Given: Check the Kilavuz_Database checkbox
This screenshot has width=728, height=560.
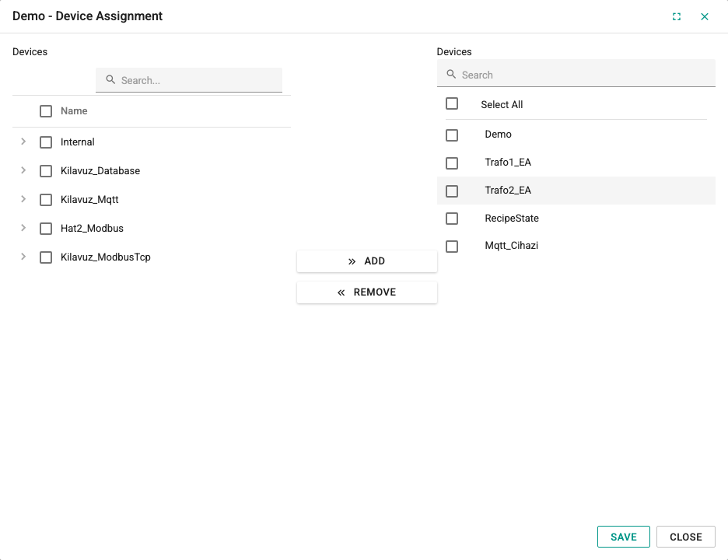Looking at the screenshot, I should pos(46,171).
